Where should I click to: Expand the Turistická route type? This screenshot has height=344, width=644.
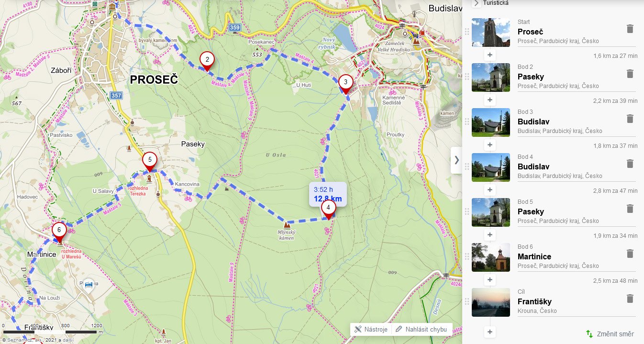(477, 3)
